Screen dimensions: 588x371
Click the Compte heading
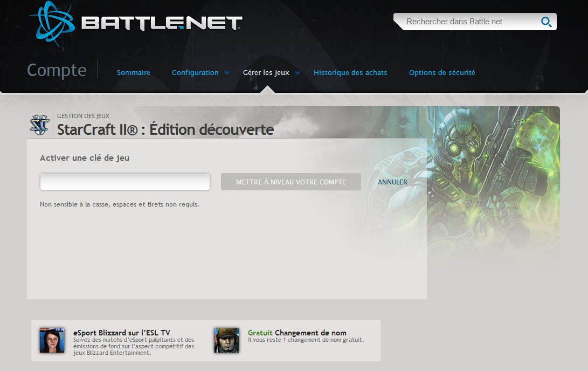57,70
